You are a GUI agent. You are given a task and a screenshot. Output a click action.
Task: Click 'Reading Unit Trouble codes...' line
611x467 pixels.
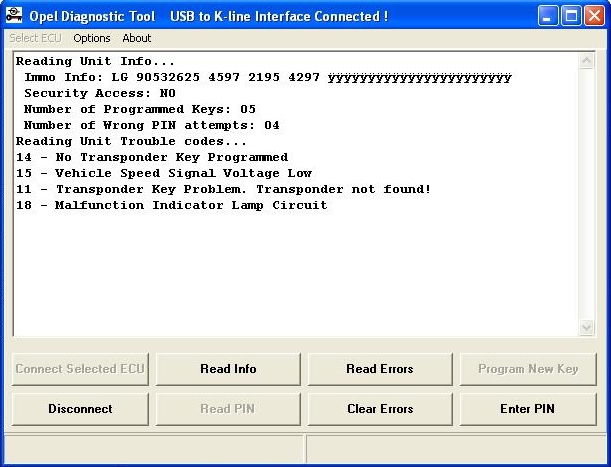click(x=131, y=142)
